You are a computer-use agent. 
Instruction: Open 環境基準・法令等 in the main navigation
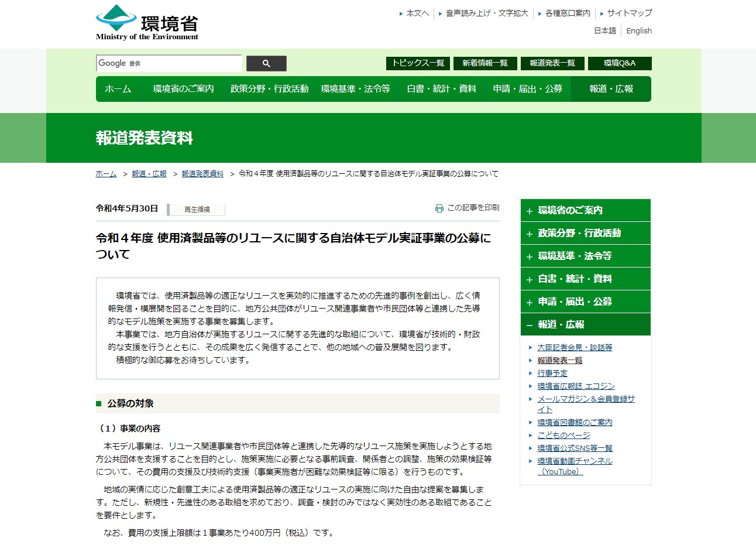355,89
